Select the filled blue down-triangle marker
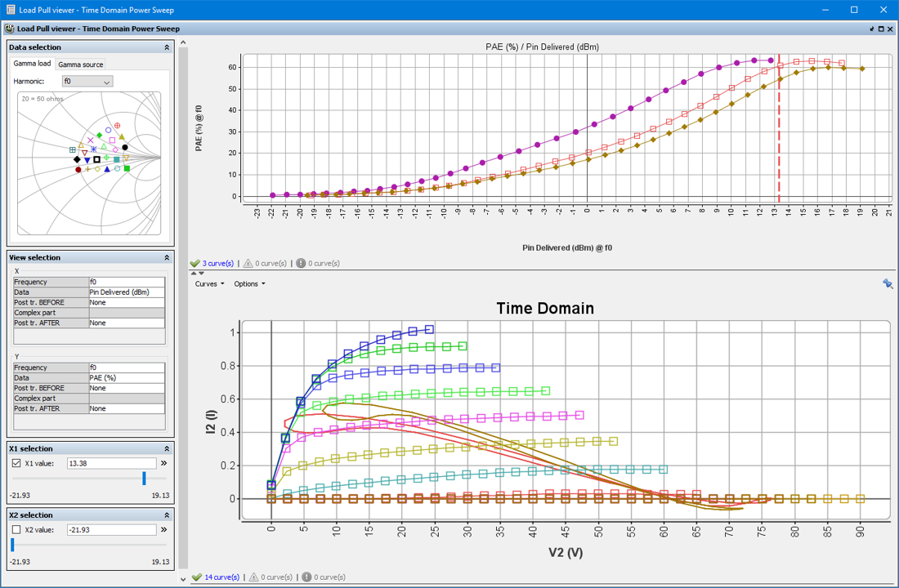The height and width of the screenshot is (588, 899). (x=87, y=160)
